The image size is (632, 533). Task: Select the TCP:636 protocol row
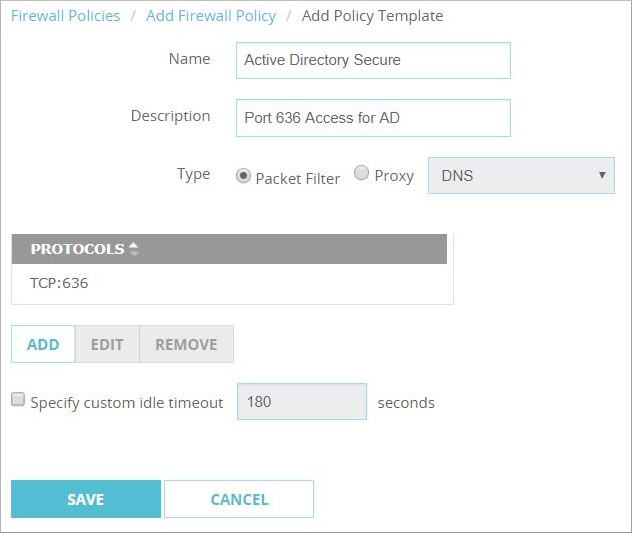pos(232,283)
